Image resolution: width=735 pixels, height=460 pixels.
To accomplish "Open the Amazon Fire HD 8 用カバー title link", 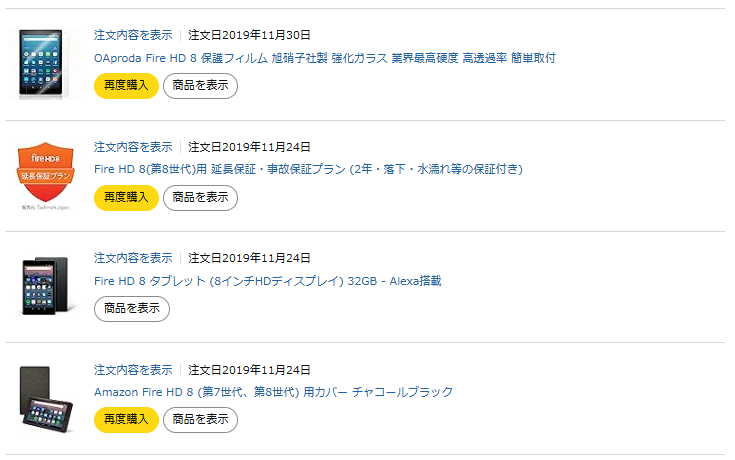I will point(273,392).
